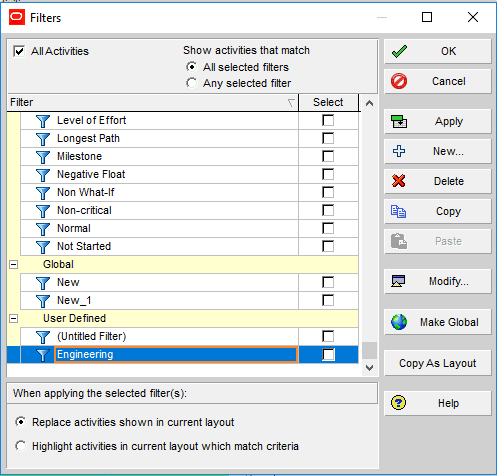Click the funnel icon beside Milestone
Viewport: 497px width, 476px height.
click(x=43, y=157)
